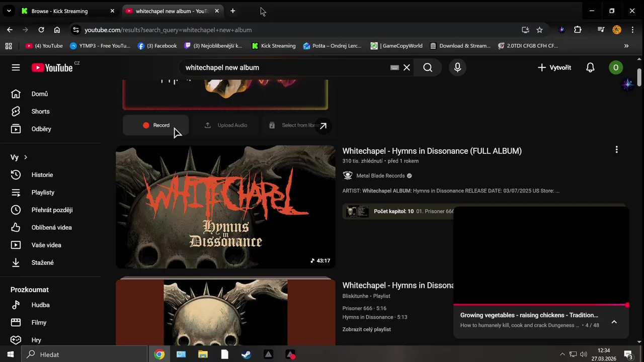The image size is (644, 362).
Task: Open the media control icon in toolbar
Action: coord(601,30)
